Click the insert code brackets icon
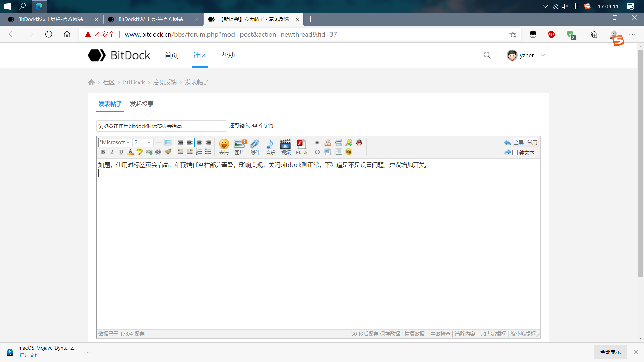 point(317,152)
